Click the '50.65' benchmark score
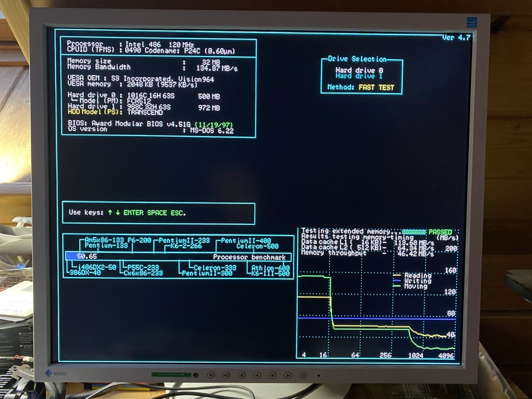This screenshot has height=399, width=532. pos(87,256)
